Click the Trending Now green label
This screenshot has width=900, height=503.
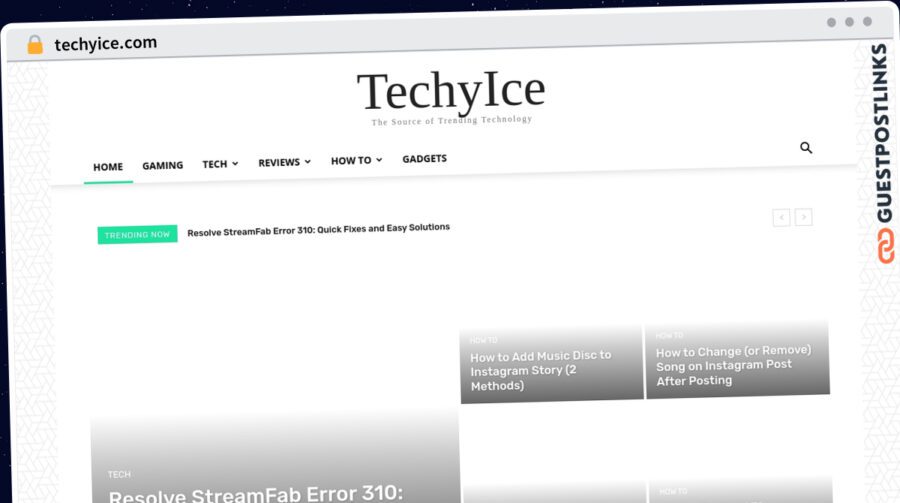(x=137, y=235)
